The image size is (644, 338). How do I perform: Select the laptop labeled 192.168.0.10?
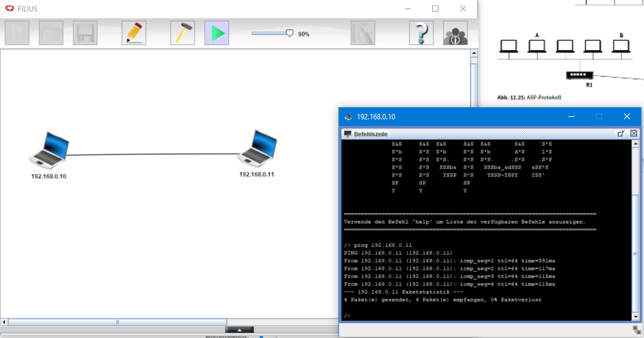click(x=49, y=150)
